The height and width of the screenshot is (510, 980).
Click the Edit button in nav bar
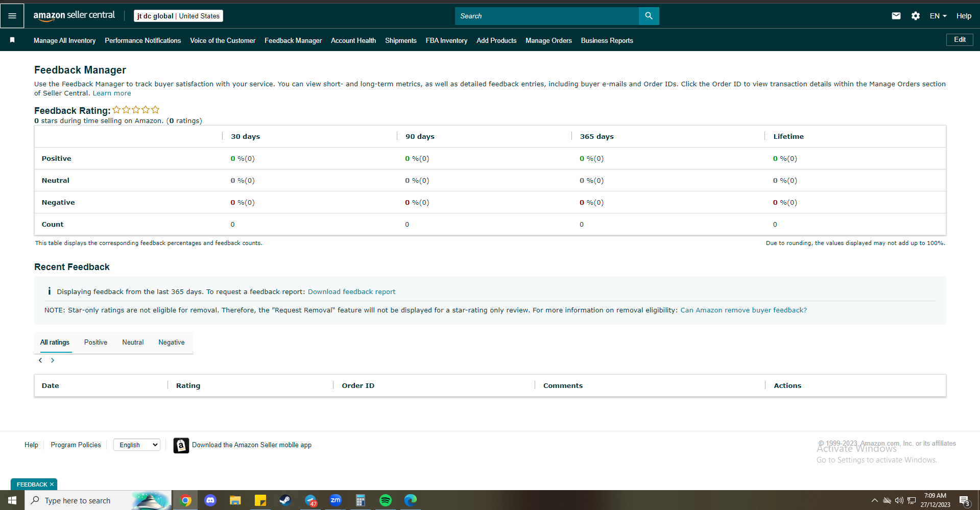tap(960, 40)
